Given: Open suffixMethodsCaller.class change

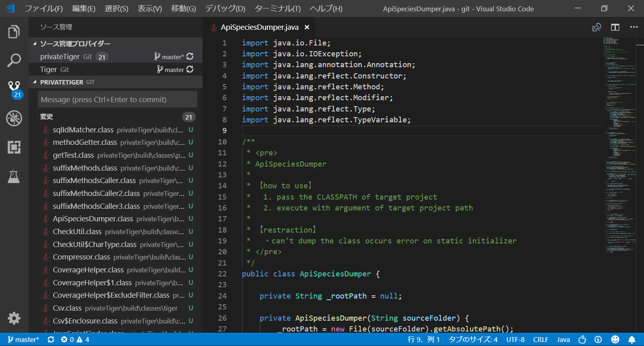Looking at the screenshot, I should coord(116,181).
